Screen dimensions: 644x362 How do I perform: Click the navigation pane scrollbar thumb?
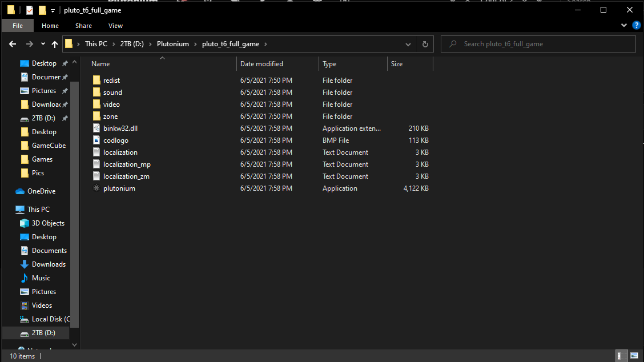click(x=74, y=204)
